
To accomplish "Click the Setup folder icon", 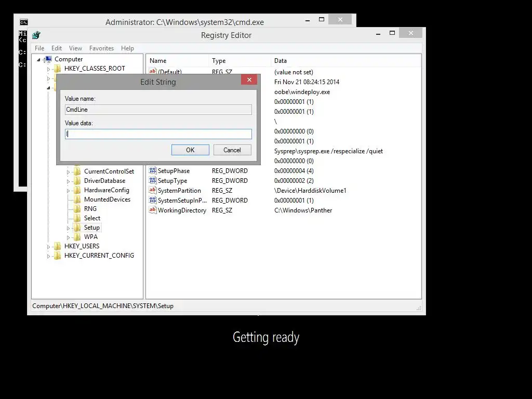I will click(77, 228).
